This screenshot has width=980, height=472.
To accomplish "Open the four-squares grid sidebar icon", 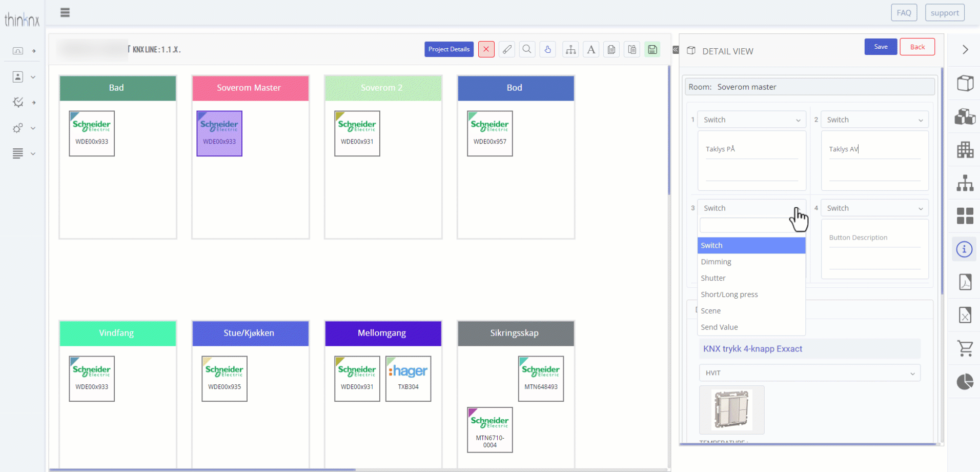I will point(965,216).
